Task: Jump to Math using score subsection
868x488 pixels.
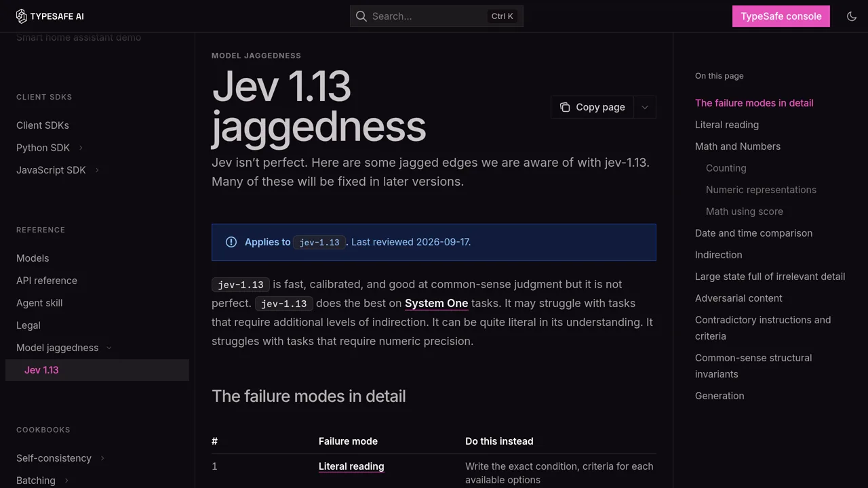Action: 745,211
